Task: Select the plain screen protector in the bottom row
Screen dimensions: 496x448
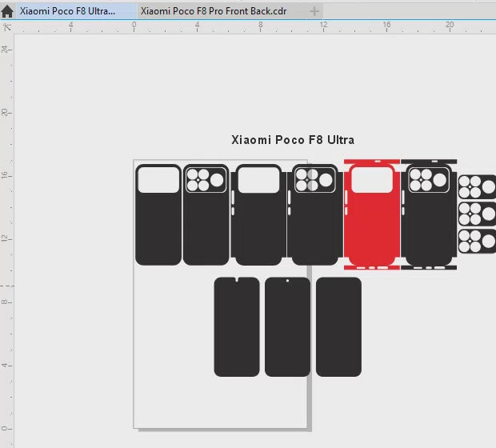Action: pos(338,328)
